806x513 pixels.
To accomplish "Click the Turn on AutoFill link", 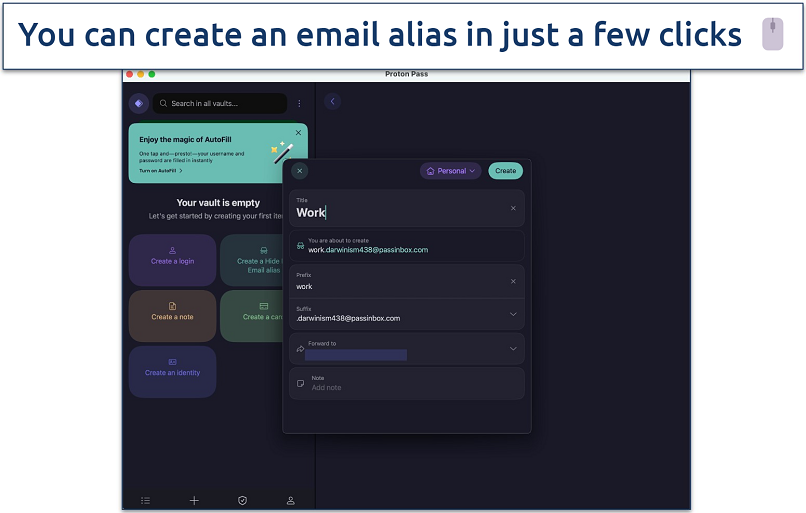I will (160, 171).
